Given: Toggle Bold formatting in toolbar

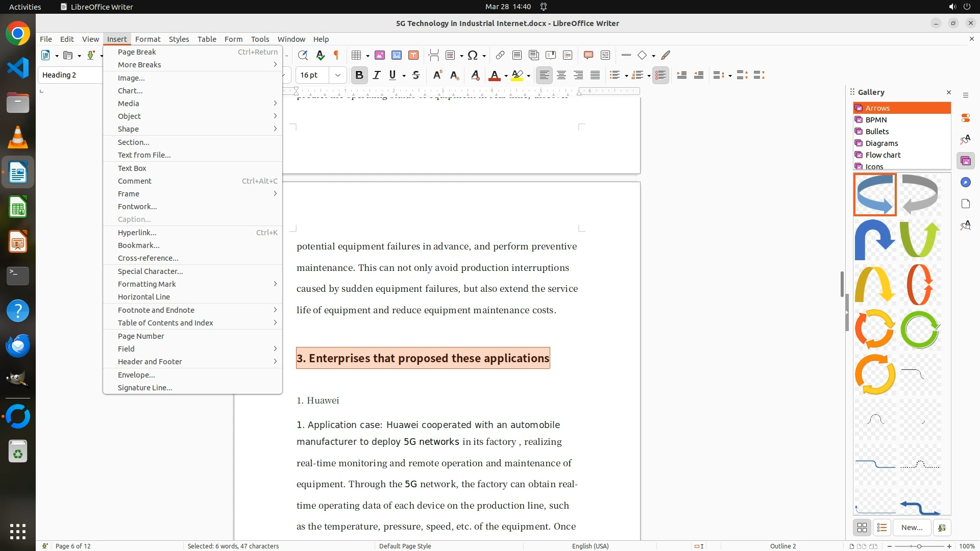Looking at the screenshot, I should click(359, 75).
